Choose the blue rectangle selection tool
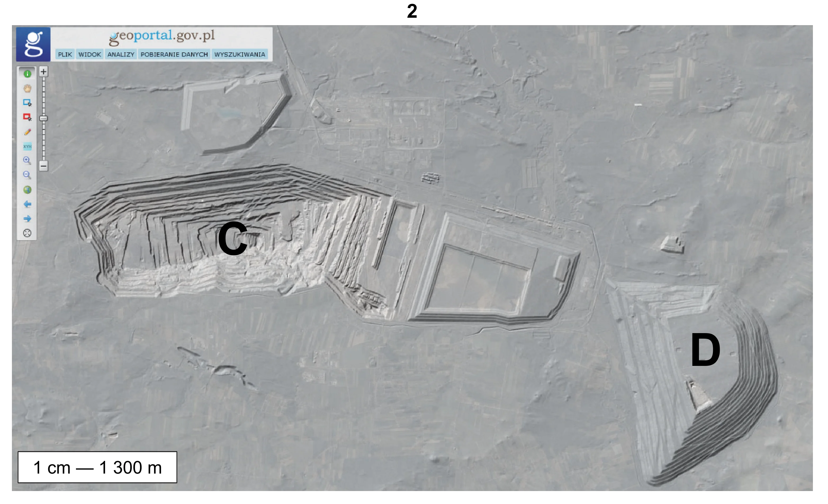Viewport: 828px width, 504px height. click(x=28, y=103)
